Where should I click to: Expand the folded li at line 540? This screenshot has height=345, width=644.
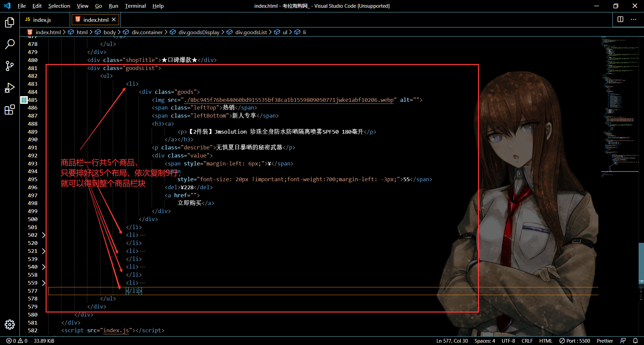[44, 267]
